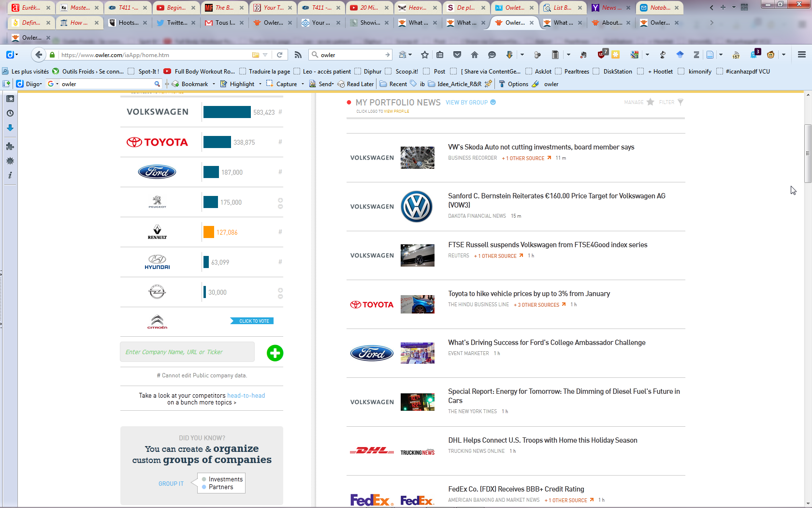
Task: Open sidebar info icon
Action: [x=10, y=175]
